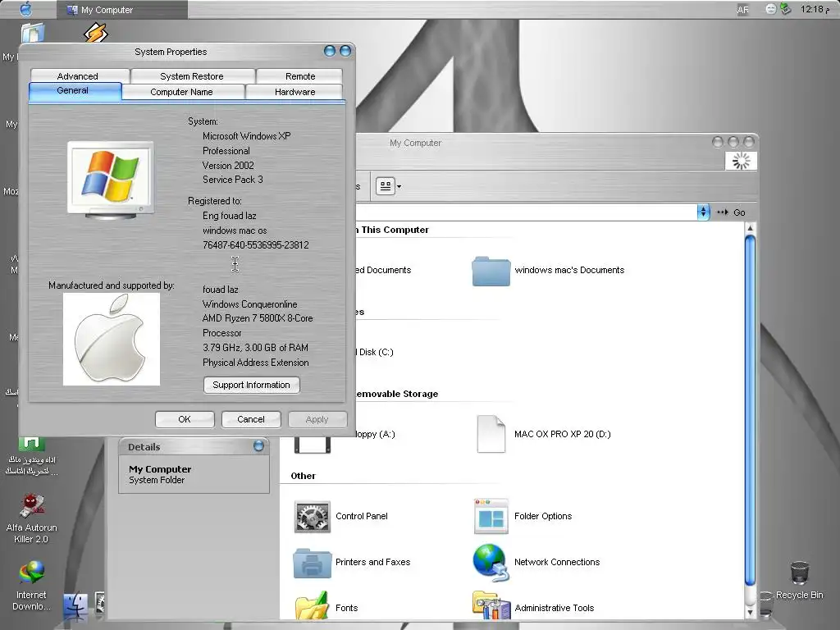
Task: Click the My Computer taskbar button
Action: (x=121, y=9)
